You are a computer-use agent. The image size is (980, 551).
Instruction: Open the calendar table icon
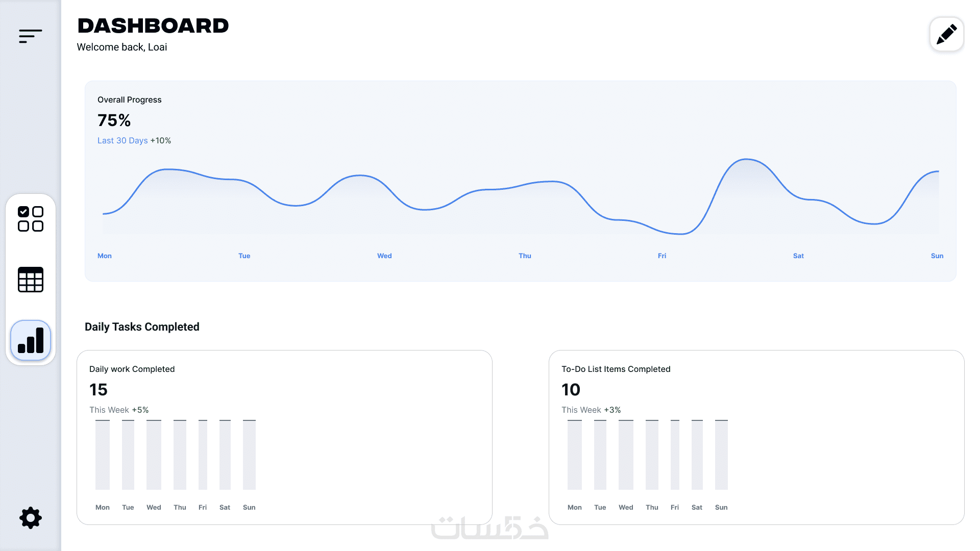(x=31, y=280)
